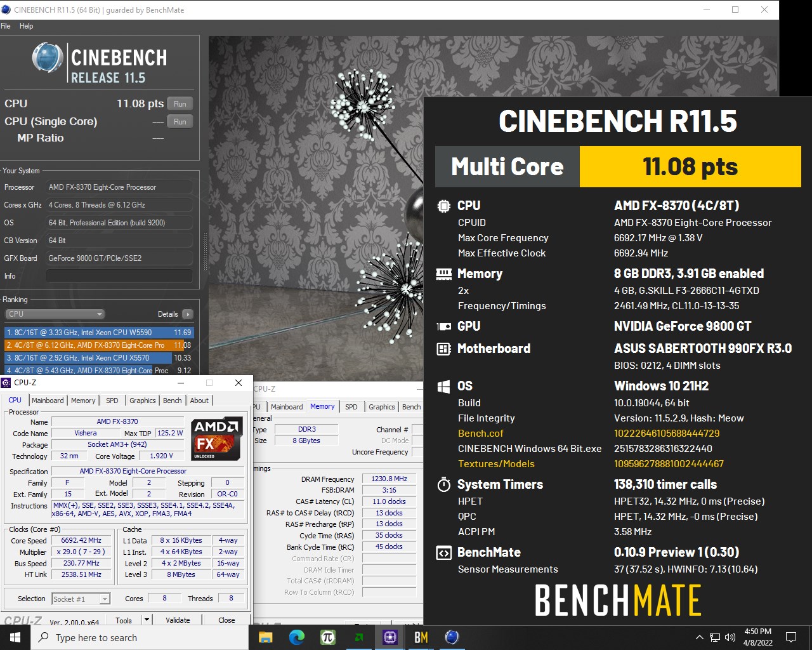Launch Microsoft Edge from the taskbar

tap(297, 637)
